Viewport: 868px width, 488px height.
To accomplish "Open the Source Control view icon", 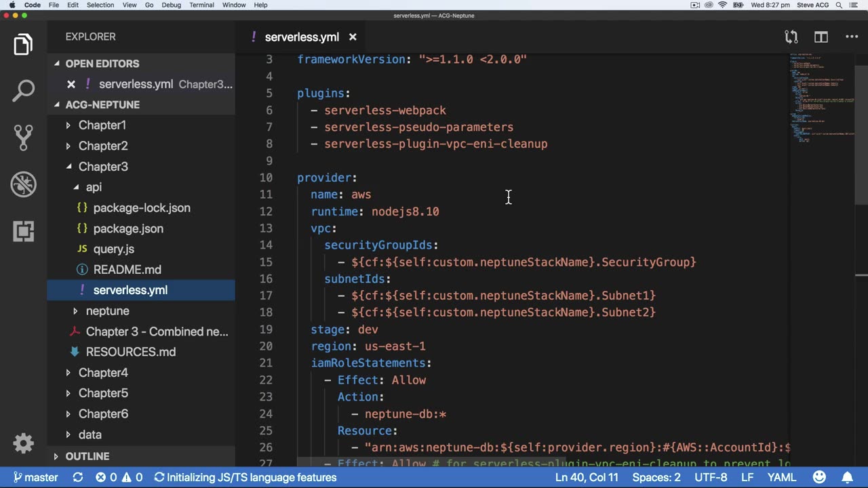I will (23, 138).
